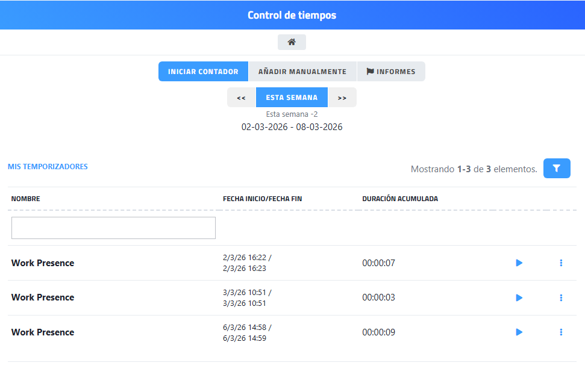Screen dimensions: 585x392
Task: Resume the 2/3/26 Work Presence timer
Action: [519, 263]
